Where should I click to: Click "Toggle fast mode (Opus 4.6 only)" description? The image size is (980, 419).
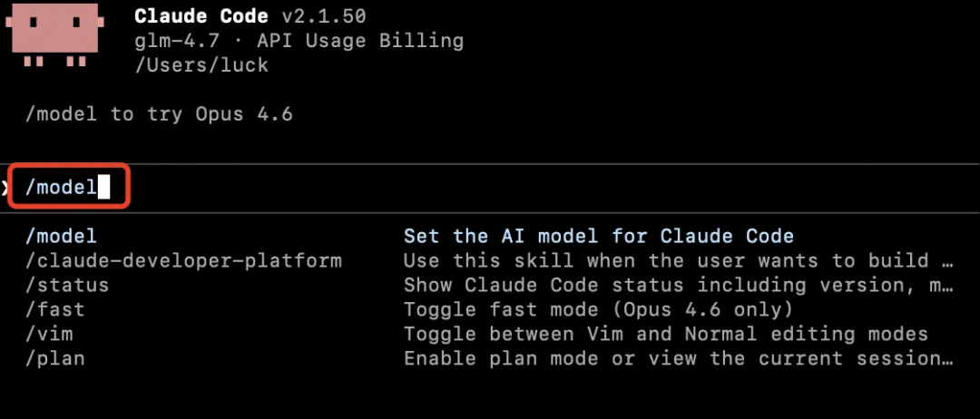tap(599, 310)
